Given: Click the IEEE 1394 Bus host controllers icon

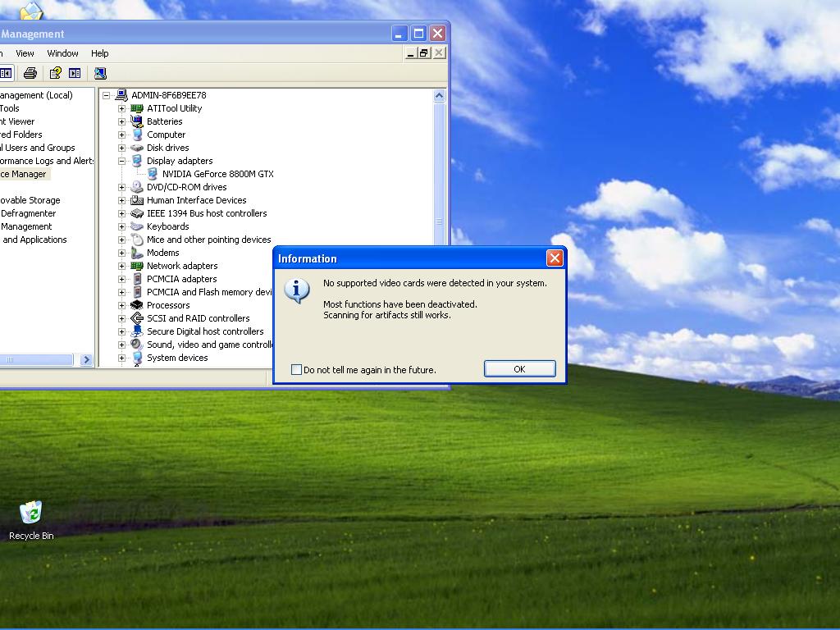Looking at the screenshot, I should 137,213.
